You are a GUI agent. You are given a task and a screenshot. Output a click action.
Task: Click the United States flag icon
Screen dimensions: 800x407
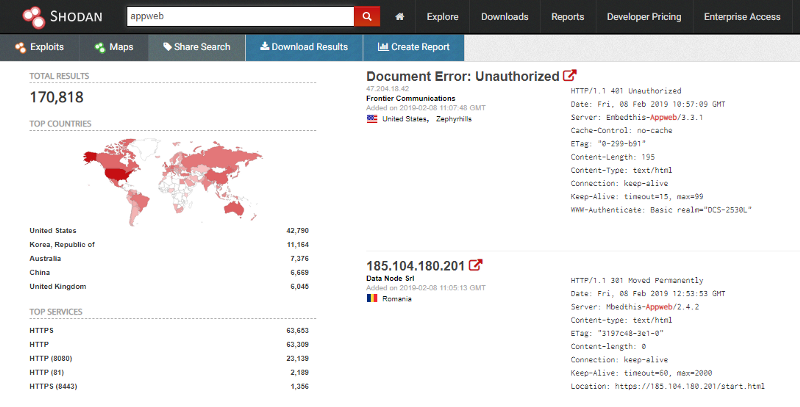(x=372, y=119)
